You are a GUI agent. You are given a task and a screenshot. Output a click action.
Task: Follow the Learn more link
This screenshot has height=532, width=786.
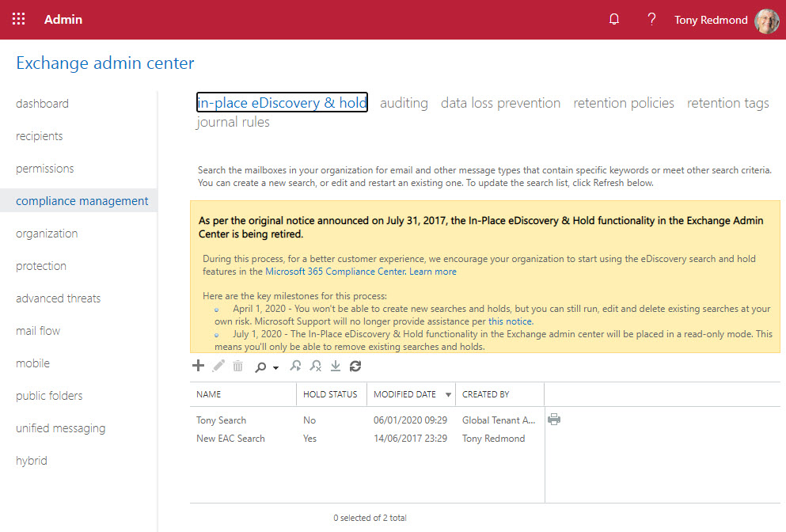(433, 272)
